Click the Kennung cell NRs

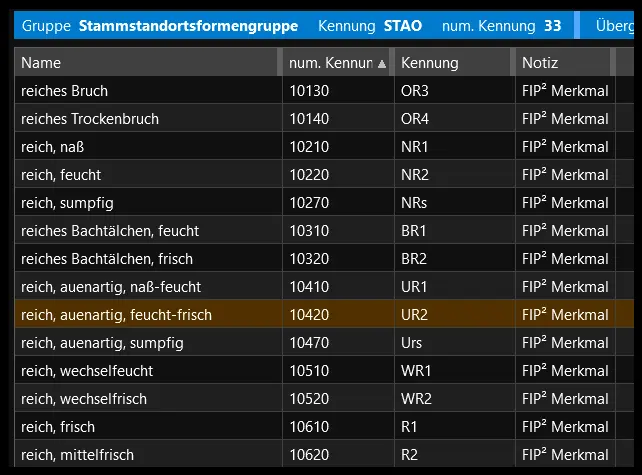[x=414, y=203]
